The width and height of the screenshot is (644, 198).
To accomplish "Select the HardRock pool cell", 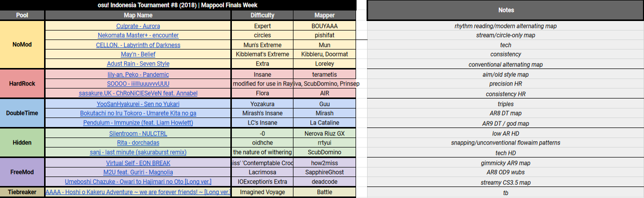I will (22, 83).
